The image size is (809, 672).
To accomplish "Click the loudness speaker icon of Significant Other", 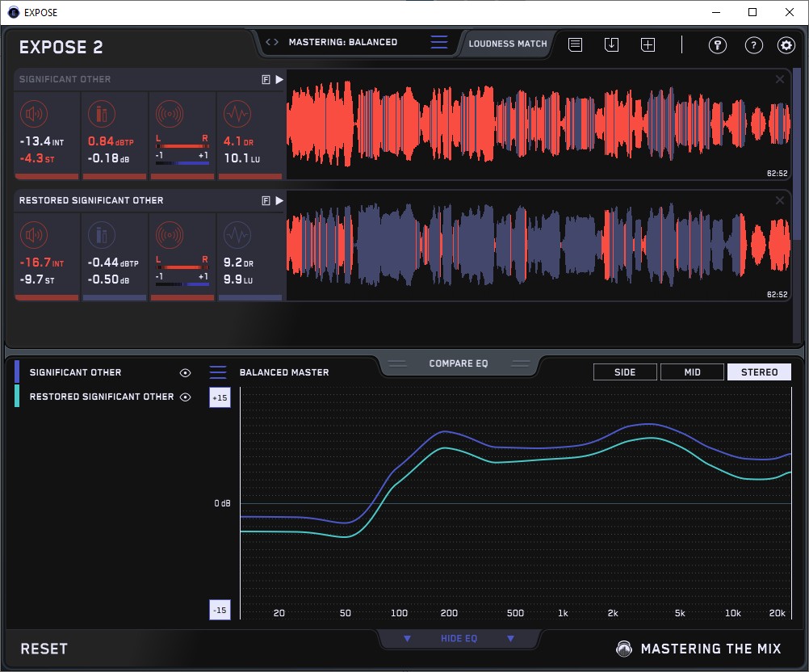I will [x=35, y=113].
